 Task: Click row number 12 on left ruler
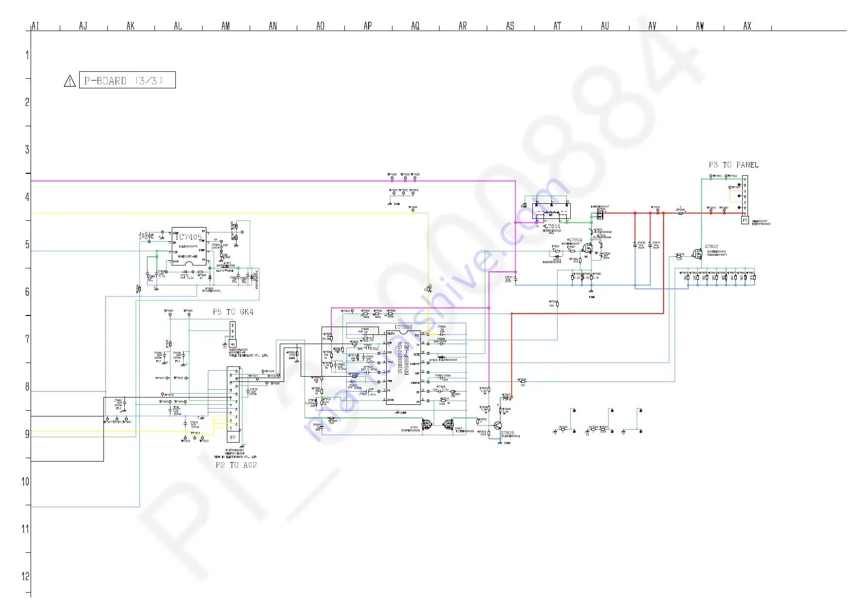[x=25, y=576]
